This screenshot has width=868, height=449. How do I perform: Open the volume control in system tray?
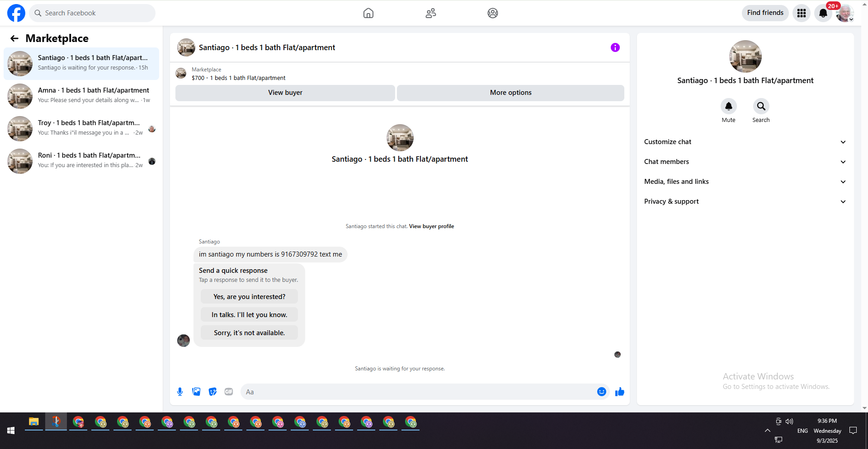click(789, 421)
